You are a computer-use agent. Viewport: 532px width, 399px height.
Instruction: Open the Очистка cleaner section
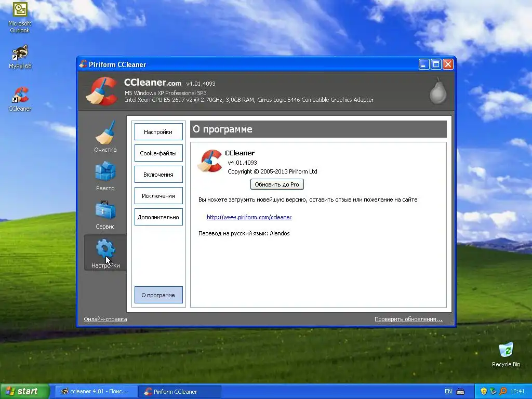(x=105, y=137)
